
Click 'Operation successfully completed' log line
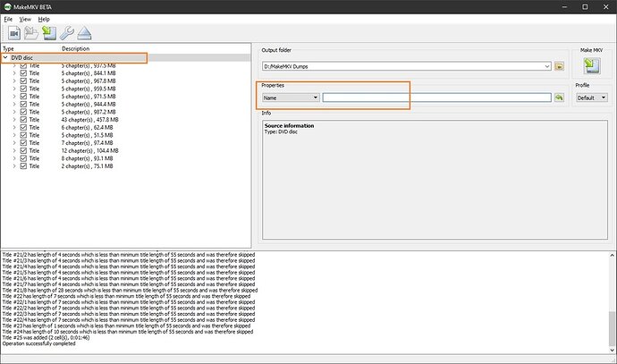(38, 343)
